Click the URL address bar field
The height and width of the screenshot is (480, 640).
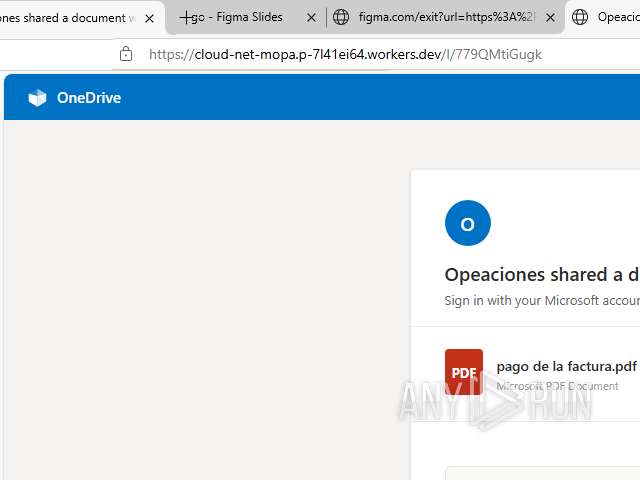(345, 54)
